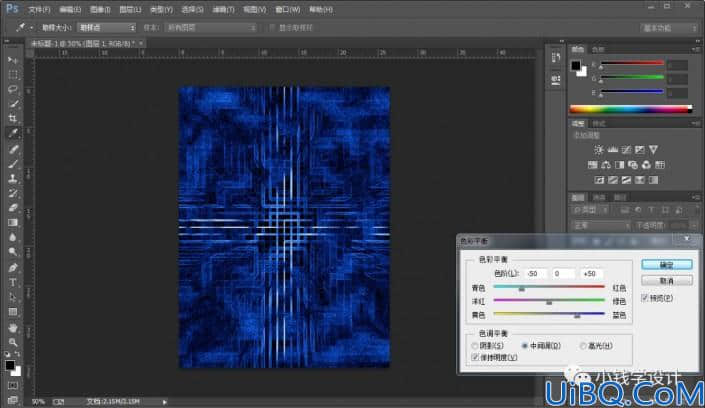
Task: Reset default foreground and background colors
Action: coord(8,354)
